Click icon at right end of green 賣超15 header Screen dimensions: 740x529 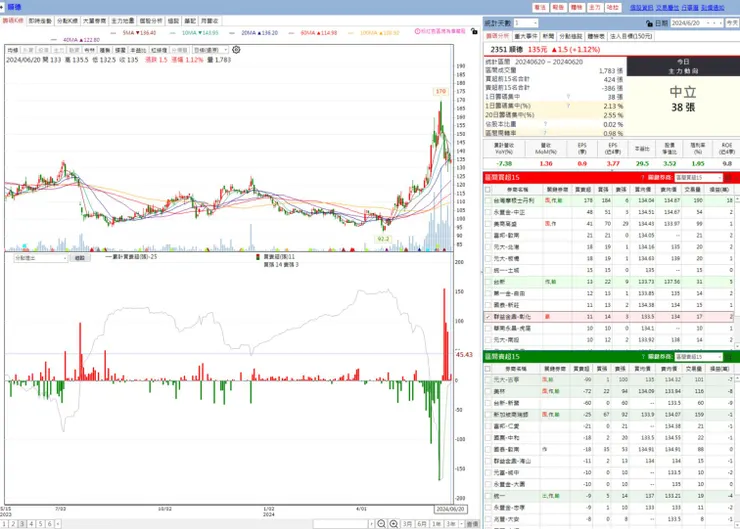coord(728,357)
